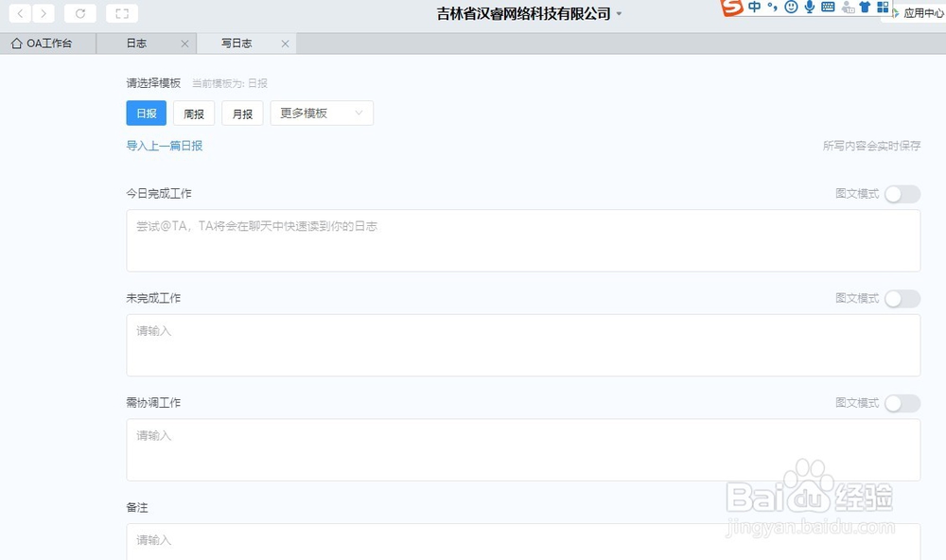Screen dimensions: 946x560
Task: Focus the 今日完成工作 text area
Action: click(523, 241)
